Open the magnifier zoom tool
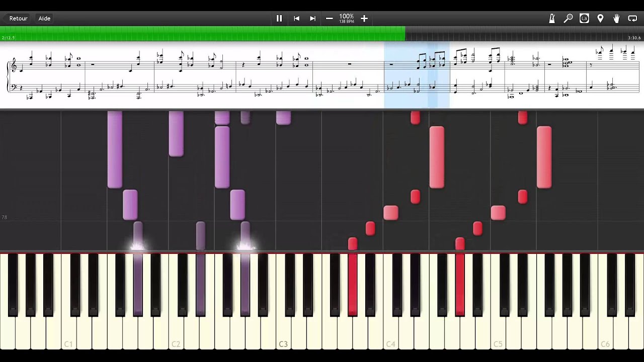The height and width of the screenshot is (362, 644). tap(568, 18)
